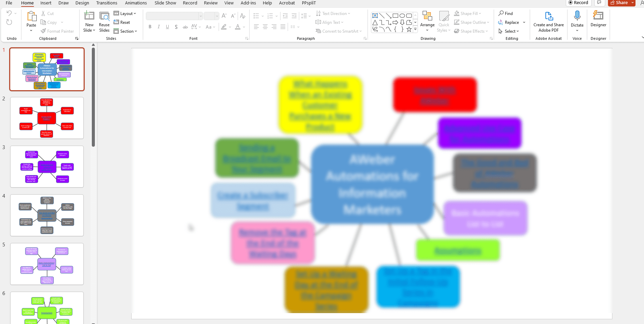Select the central AWeber Automations shape
644x324 pixels.
pyautogui.click(x=372, y=184)
